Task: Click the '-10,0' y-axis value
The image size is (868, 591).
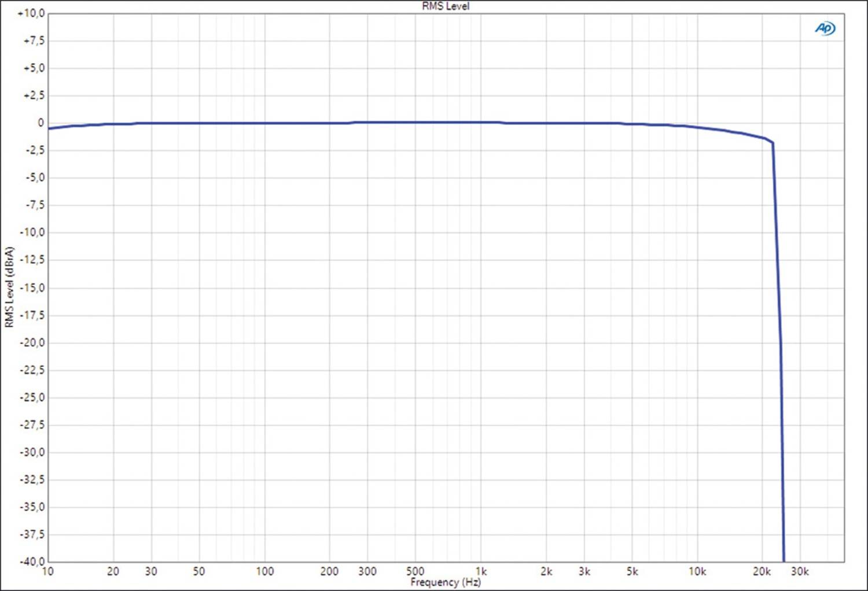Action: (x=32, y=232)
